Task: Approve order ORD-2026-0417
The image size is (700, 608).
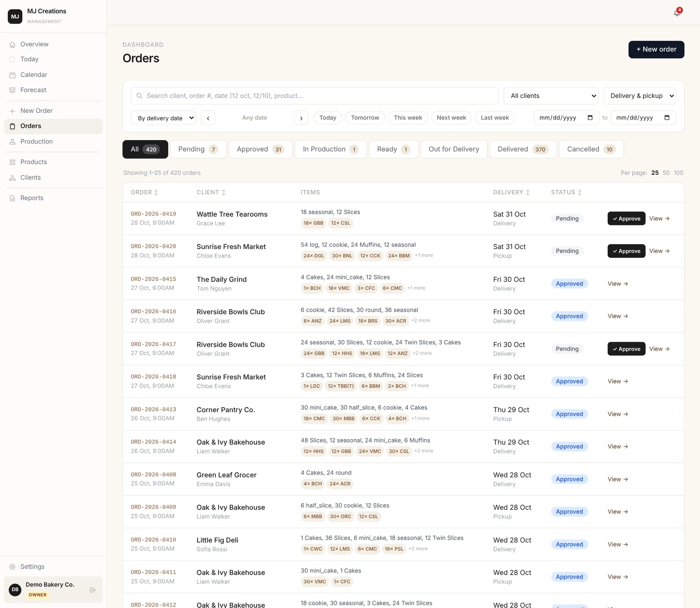Action: [x=626, y=349]
